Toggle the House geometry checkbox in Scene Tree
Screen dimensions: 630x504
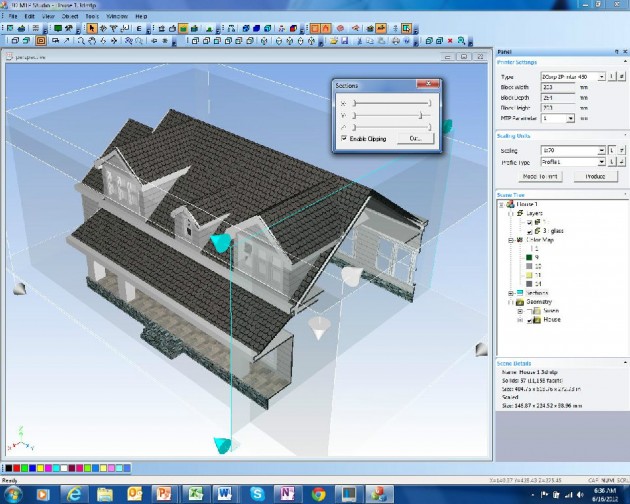click(x=529, y=320)
